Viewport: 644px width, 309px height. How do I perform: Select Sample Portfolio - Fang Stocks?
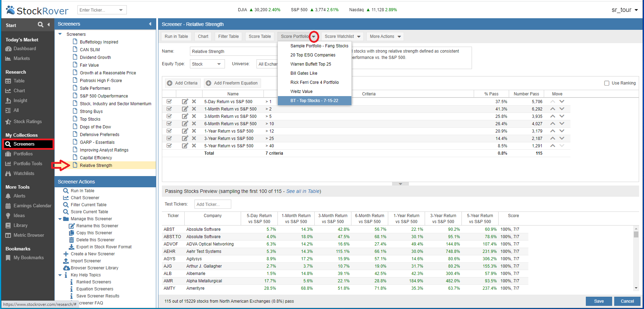(315, 46)
